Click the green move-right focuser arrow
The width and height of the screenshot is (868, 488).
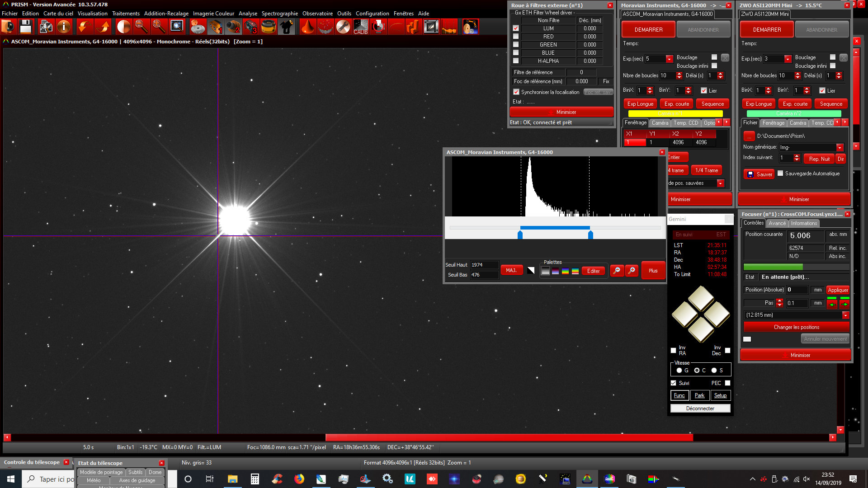point(844,304)
